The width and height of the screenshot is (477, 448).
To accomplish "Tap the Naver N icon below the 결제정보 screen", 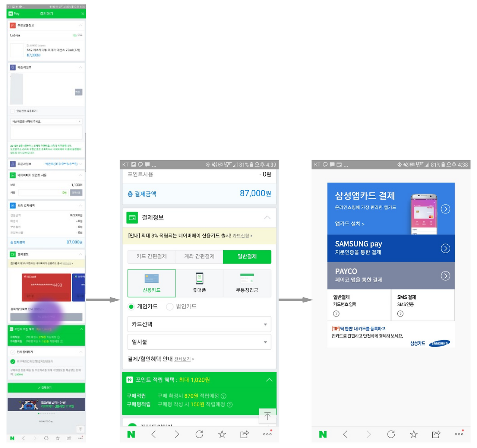I will (x=131, y=434).
